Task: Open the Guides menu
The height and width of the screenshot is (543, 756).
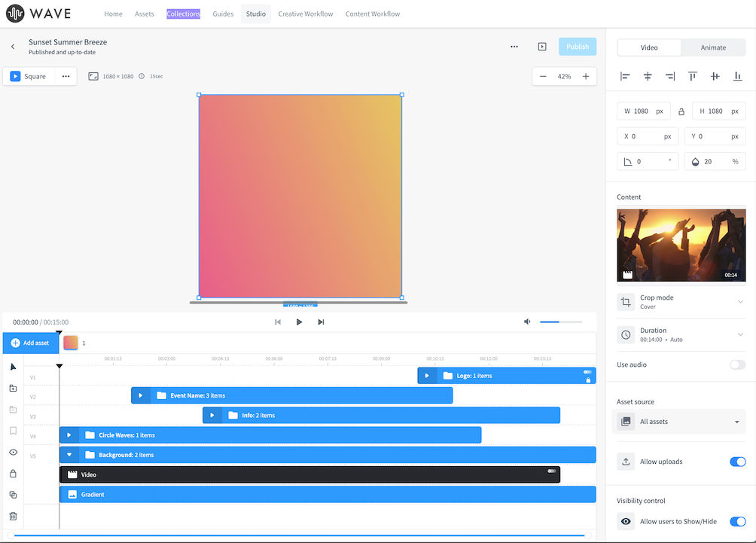Action: pos(223,14)
